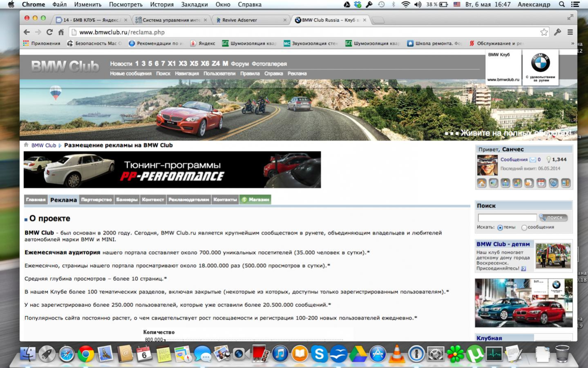Click the key extension icon in Chrome's toolbar
This screenshot has height=368, width=588.
click(558, 32)
